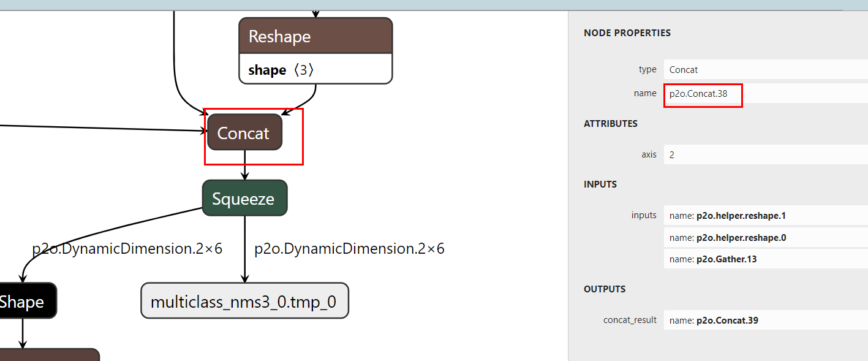Select the Concat node in graph
The height and width of the screenshot is (361, 868).
(x=244, y=133)
